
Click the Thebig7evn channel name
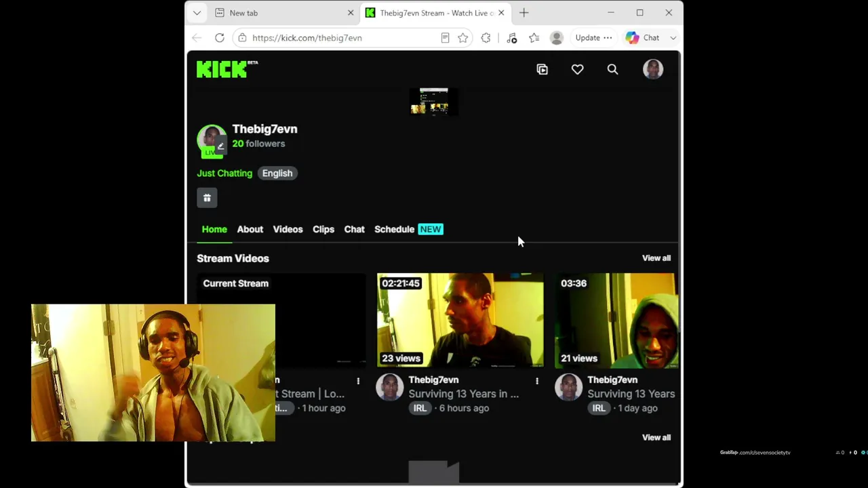264,129
